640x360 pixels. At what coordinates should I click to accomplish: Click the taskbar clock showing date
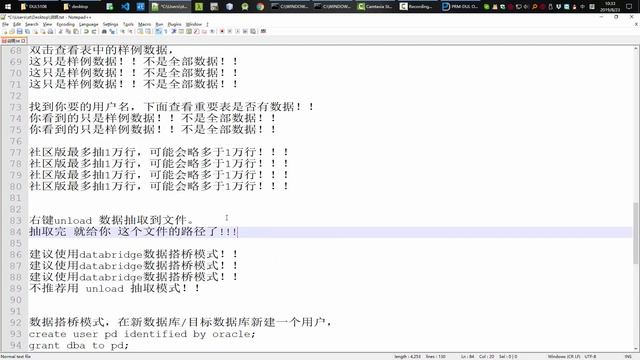pyautogui.click(x=610, y=7)
